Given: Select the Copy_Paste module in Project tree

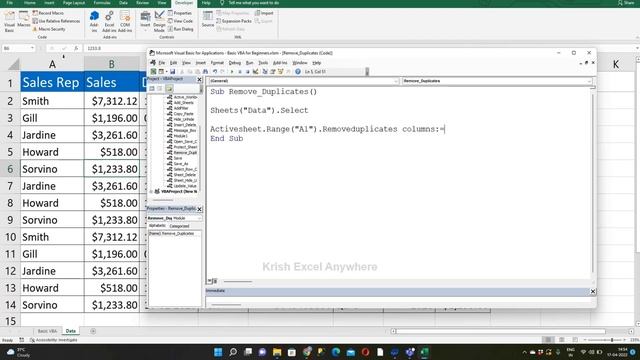Looking at the screenshot, I should click(183, 114).
